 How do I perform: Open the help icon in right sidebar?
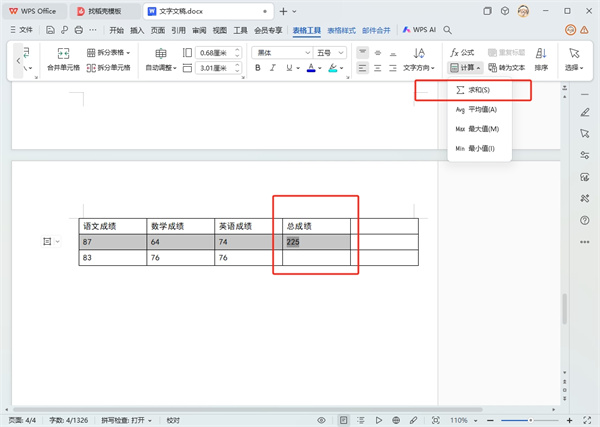pos(584,220)
